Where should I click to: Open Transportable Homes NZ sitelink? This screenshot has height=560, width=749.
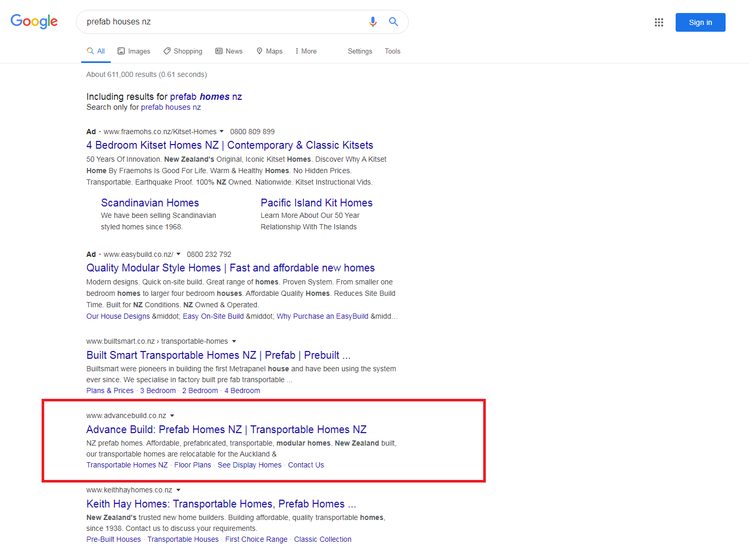127,465
